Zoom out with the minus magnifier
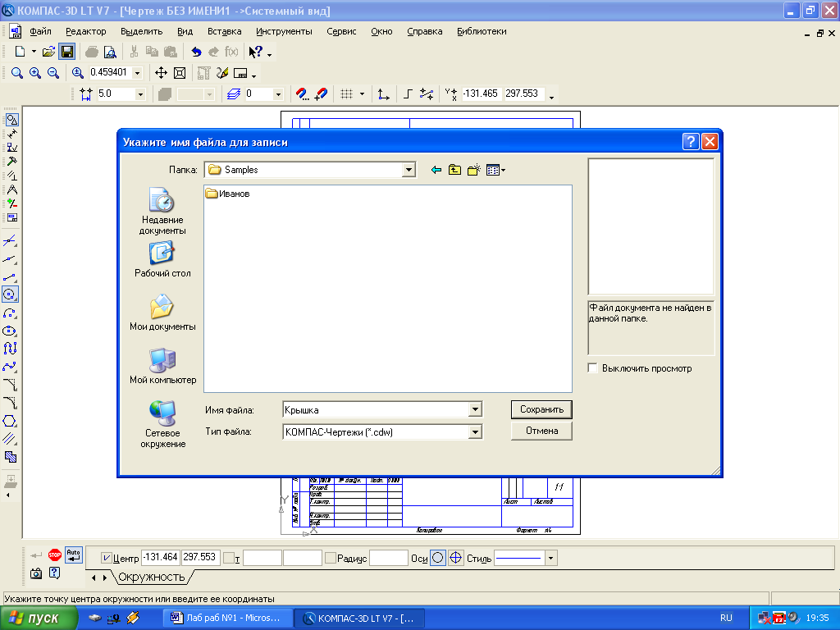This screenshot has width=840, height=630. (x=53, y=73)
